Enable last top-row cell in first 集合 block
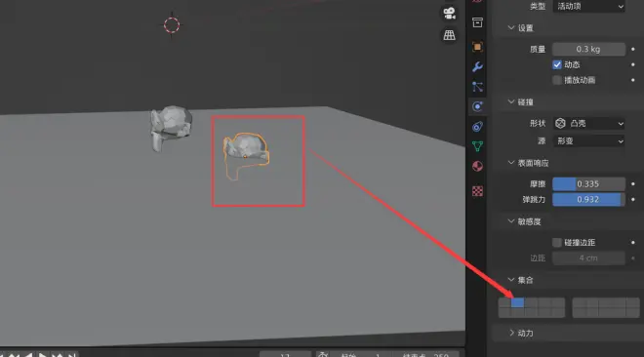Viewport: 644px width, 357px height. pyautogui.click(x=558, y=302)
